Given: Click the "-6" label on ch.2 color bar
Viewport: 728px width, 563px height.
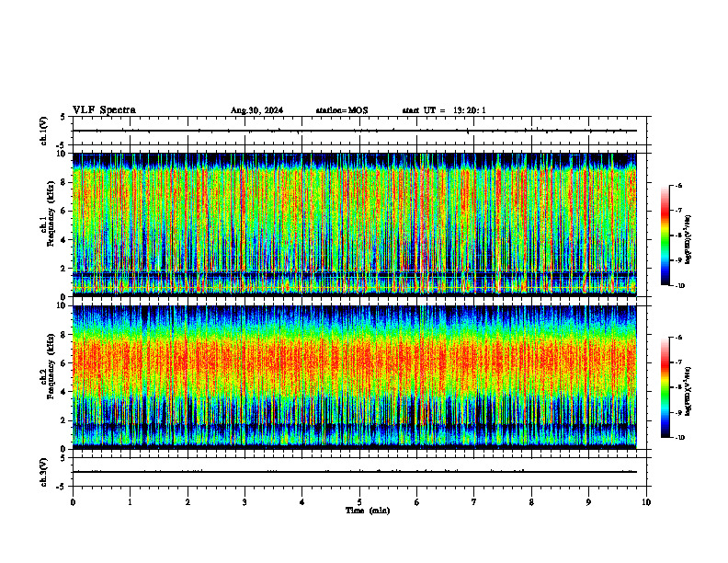Looking at the screenshot, I should pyautogui.click(x=678, y=338).
